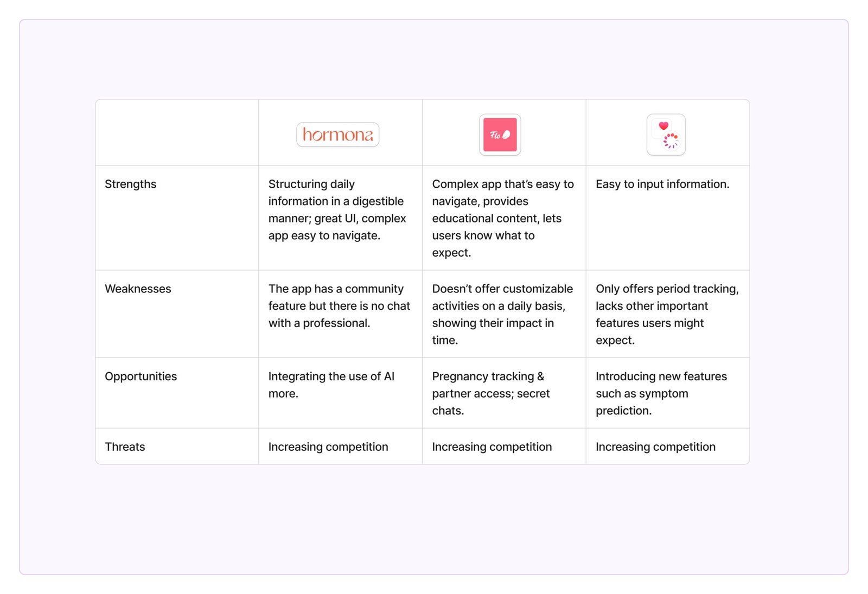Click Flo's 'Increasing competition' threats cell

[492, 447]
